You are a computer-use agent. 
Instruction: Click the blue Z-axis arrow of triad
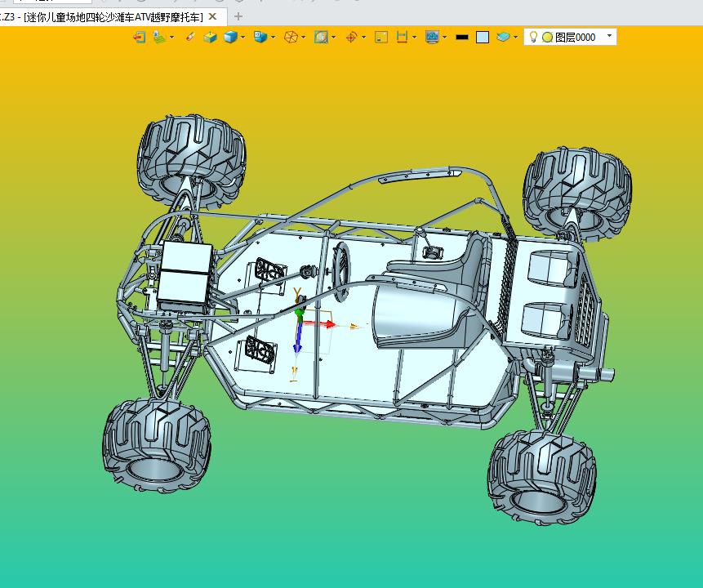298,337
